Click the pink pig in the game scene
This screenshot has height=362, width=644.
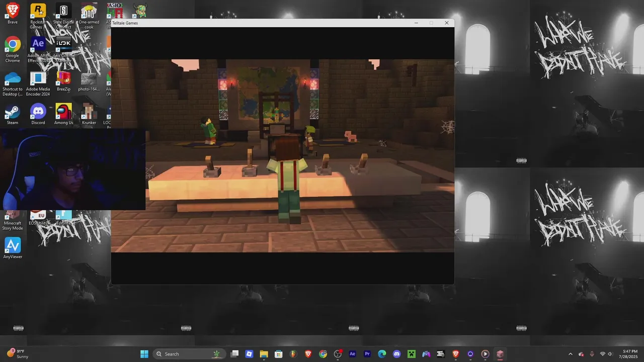pos(351,136)
